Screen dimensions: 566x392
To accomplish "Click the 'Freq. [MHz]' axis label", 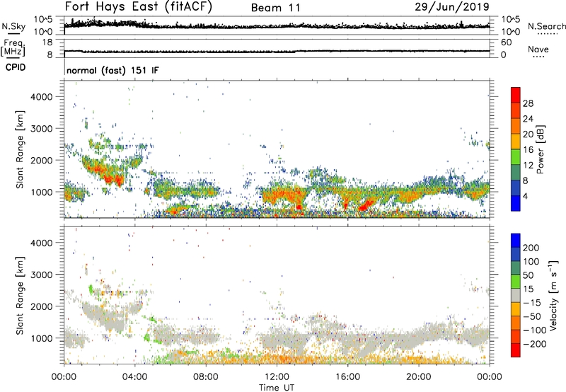I will (13, 47).
